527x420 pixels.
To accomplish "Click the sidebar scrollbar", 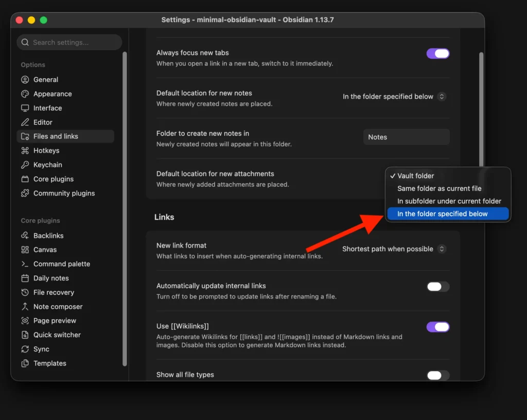I will coord(125,208).
